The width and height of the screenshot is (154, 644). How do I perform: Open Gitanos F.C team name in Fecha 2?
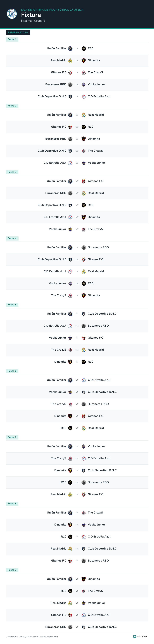(59, 127)
